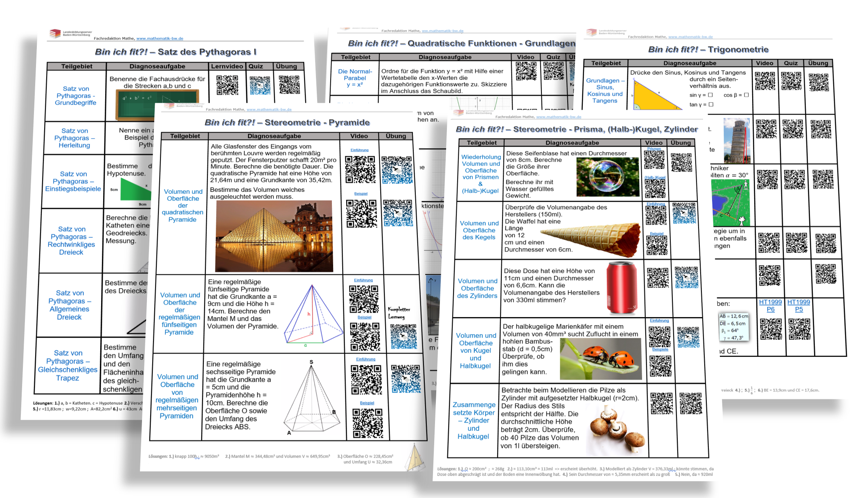Click the six-sided pyramid diagram with apex S
The height and width of the screenshot is (498, 868).
[312, 398]
